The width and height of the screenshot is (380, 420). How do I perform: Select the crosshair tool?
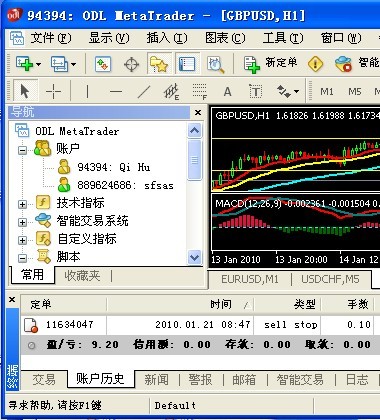53,91
